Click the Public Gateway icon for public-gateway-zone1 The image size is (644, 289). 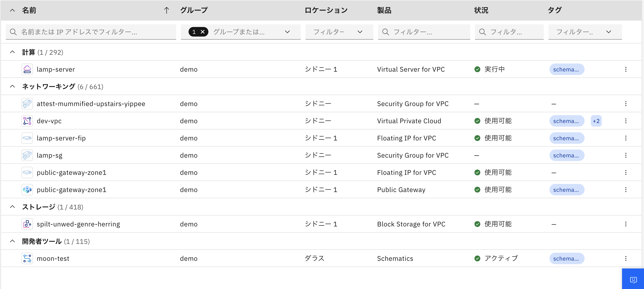pyautogui.click(x=27, y=189)
